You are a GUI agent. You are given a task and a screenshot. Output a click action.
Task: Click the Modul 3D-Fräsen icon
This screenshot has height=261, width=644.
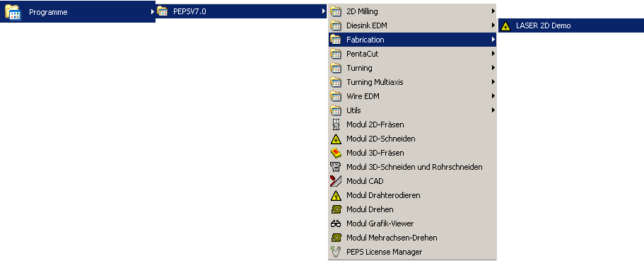coord(336,153)
